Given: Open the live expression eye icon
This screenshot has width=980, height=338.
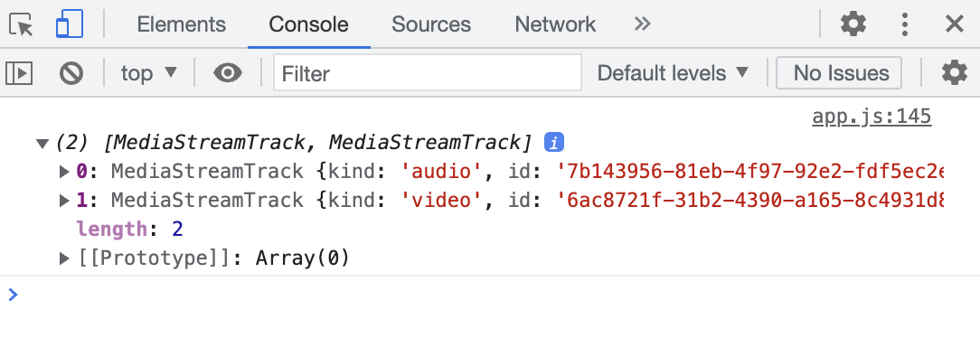Looking at the screenshot, I should coord(228,73).
